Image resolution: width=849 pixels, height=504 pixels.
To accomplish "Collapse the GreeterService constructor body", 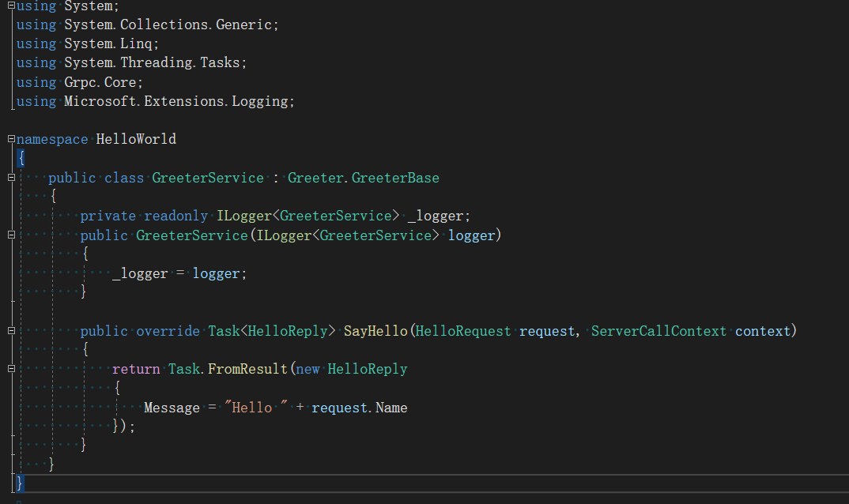I will pyautogui.click(x=11, y=235).
